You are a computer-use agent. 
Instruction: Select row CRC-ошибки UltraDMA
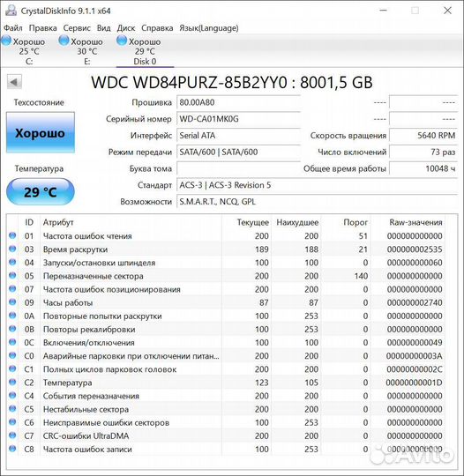(226, 435)
